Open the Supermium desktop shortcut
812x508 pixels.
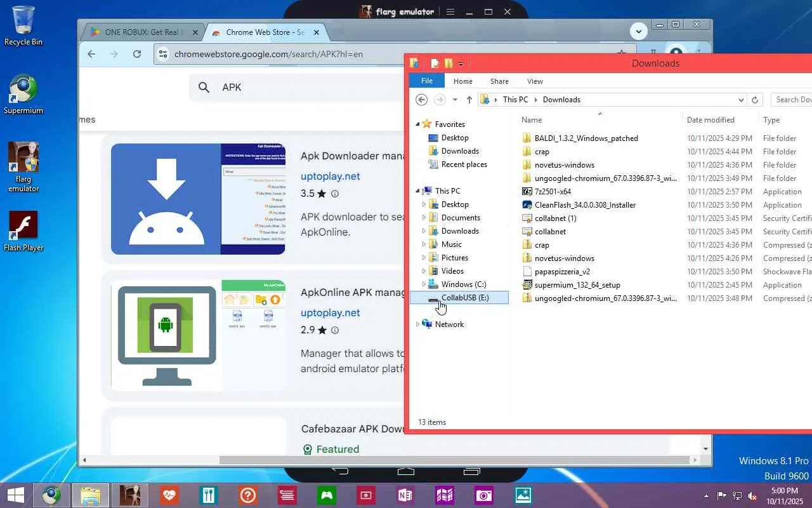point(23,95)
